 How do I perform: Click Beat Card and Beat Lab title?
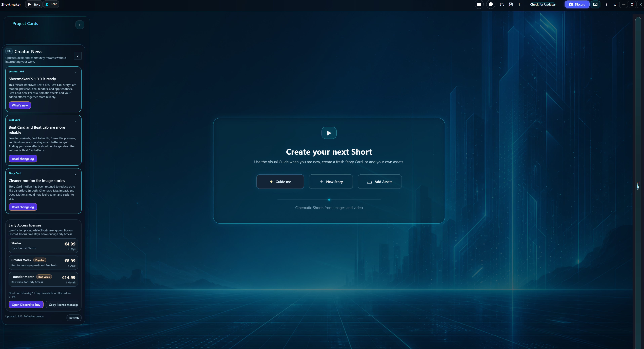pos(37,130)
